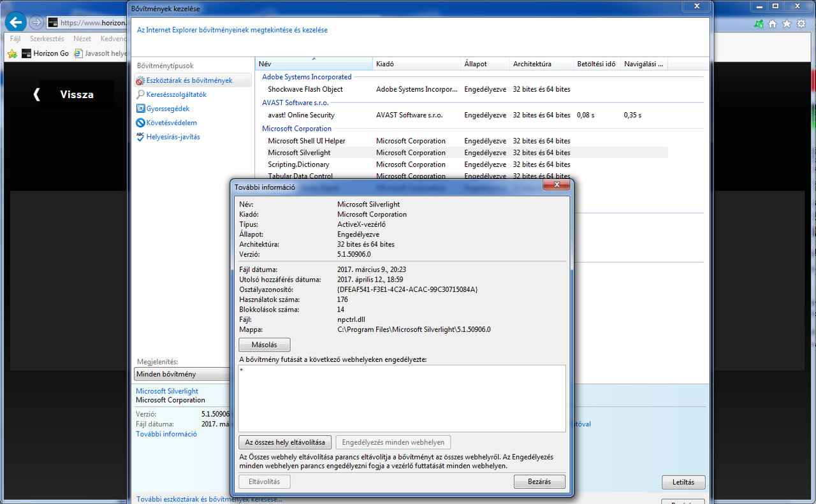Open the Favorites star in IE toolbar
The width and height of the screenshot is (816, 504).
(787, 24)
